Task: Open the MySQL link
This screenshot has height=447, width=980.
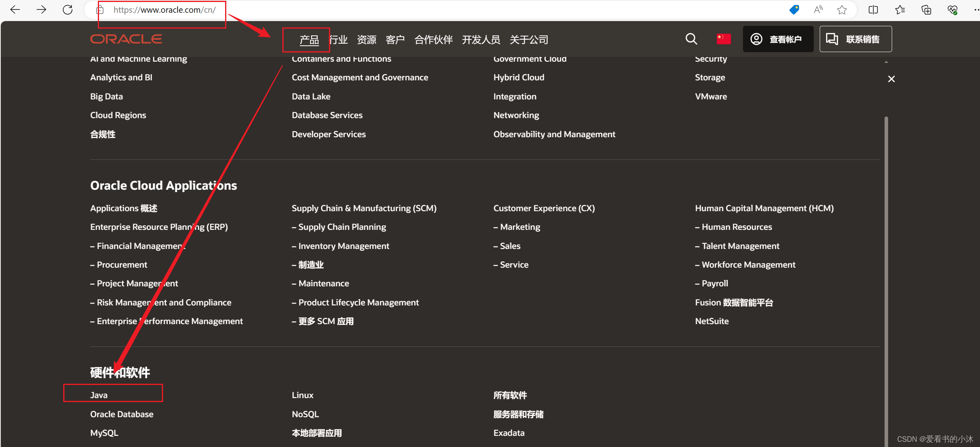Action: [104, 433]
